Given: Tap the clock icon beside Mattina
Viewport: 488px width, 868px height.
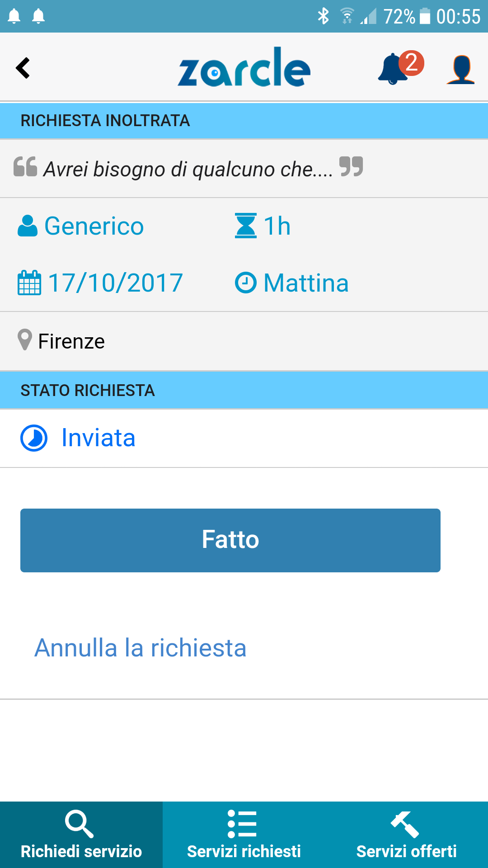Looking at the screenshot, I should (246, 283).
